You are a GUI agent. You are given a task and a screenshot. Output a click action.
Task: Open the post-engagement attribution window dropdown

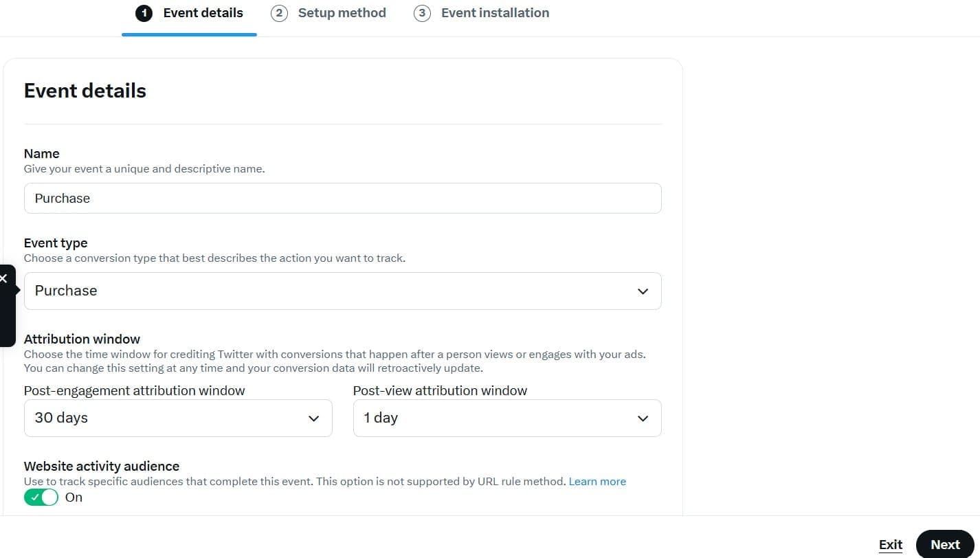[x=177, y=418]
